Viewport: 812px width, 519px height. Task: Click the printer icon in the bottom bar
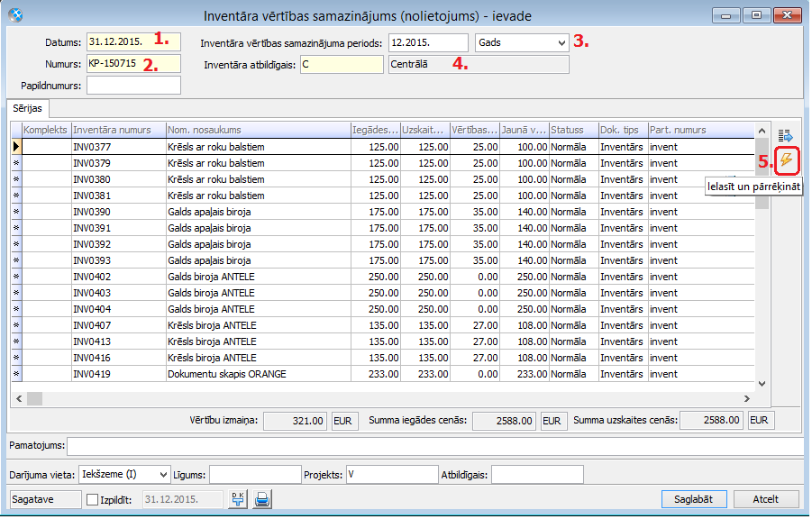coord(262,499)
